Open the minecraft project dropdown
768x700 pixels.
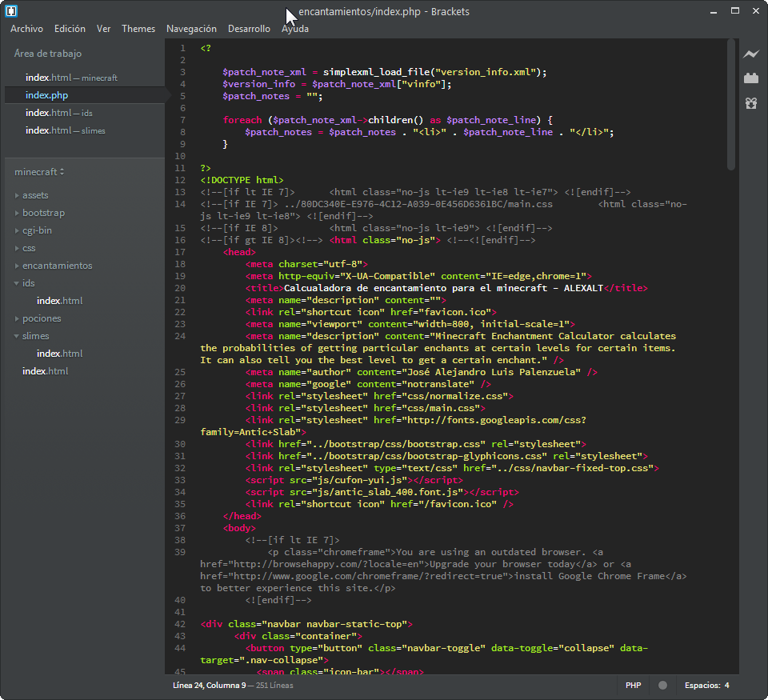click(x=39, y=172)
